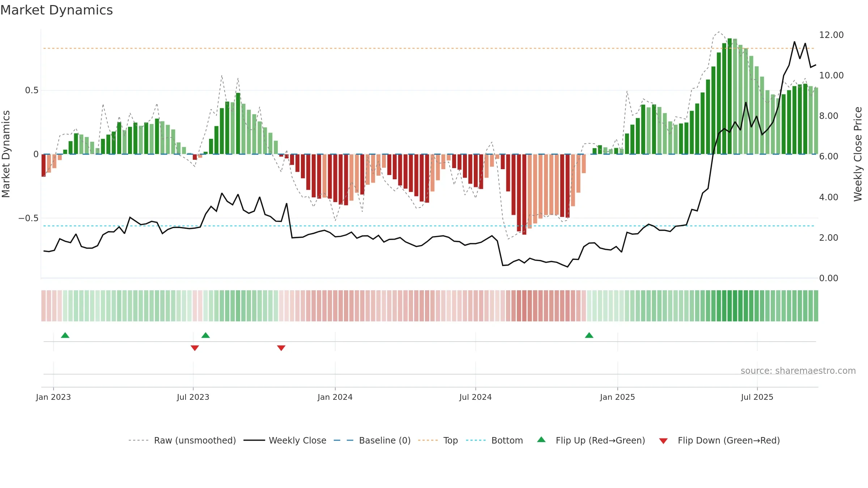Click the deepest dark red bar after Jul 2024
868x488 pixels.
point(524,194)
